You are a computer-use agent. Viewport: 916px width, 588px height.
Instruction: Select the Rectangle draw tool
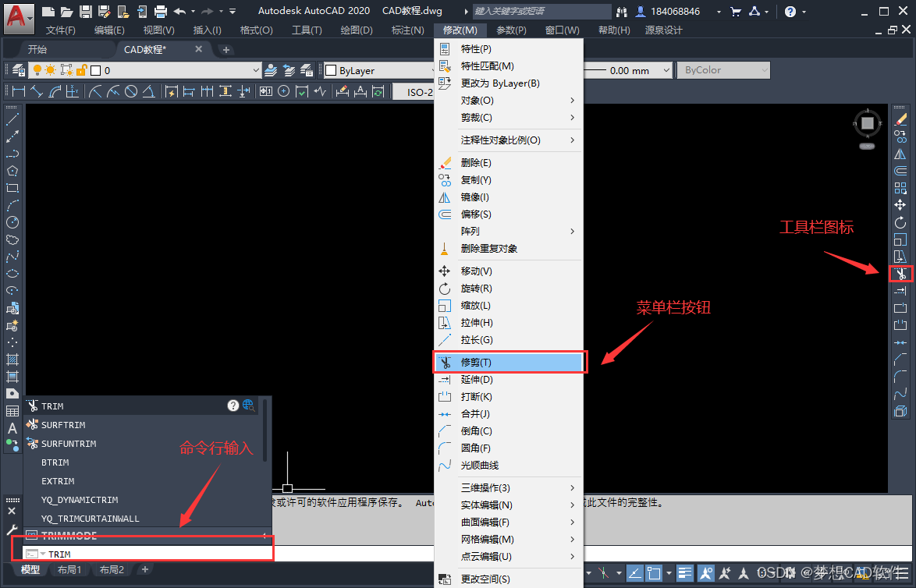12,188
